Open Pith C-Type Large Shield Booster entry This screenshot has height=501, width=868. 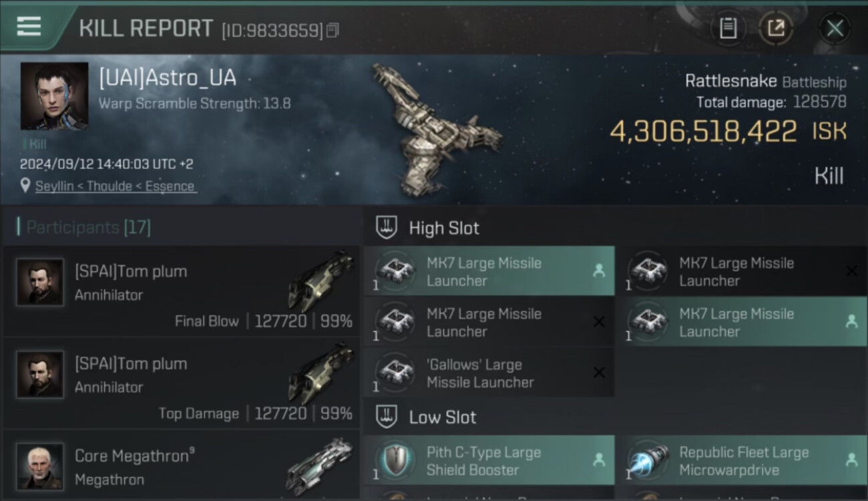click(x=489, y=460)
